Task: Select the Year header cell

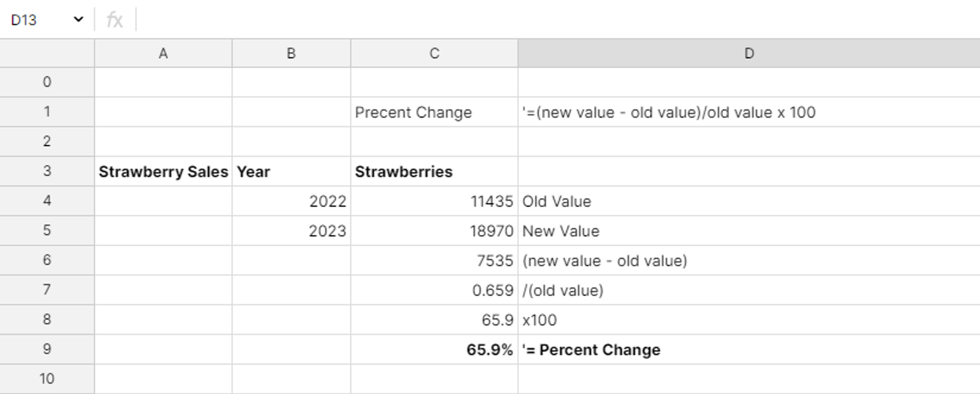Action: (291, 171)
